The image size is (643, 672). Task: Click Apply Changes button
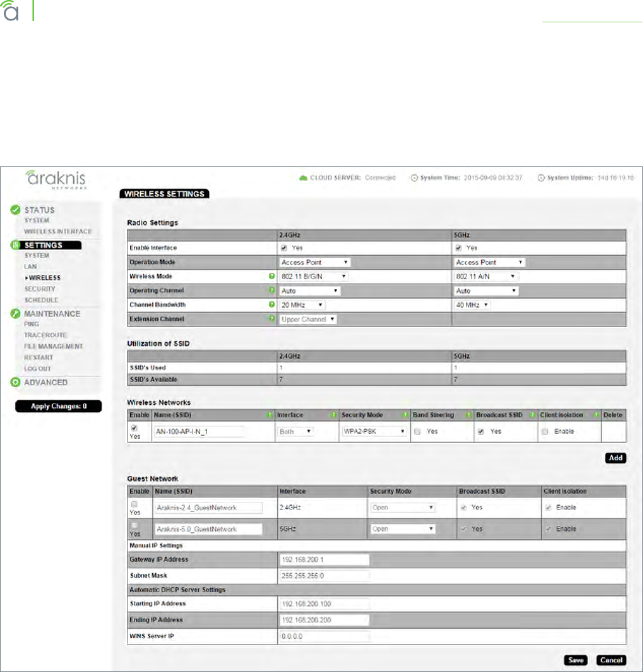pos(59,406)
